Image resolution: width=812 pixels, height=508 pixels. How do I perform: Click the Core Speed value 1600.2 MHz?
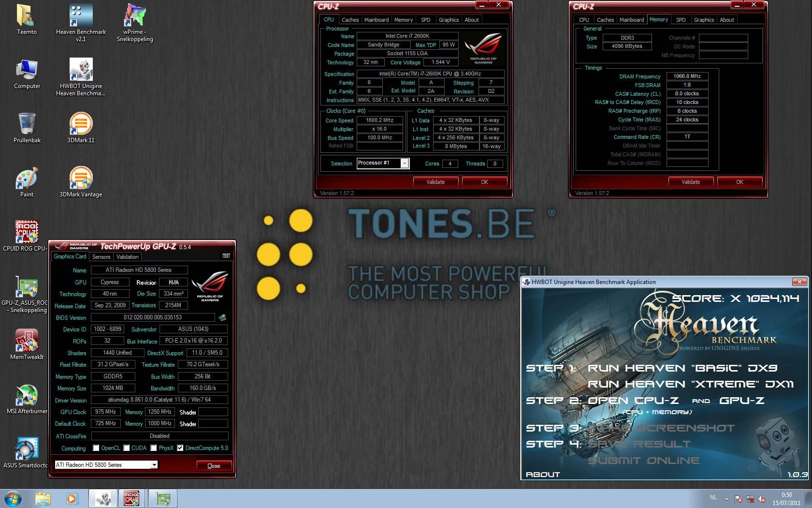(380, 120)
